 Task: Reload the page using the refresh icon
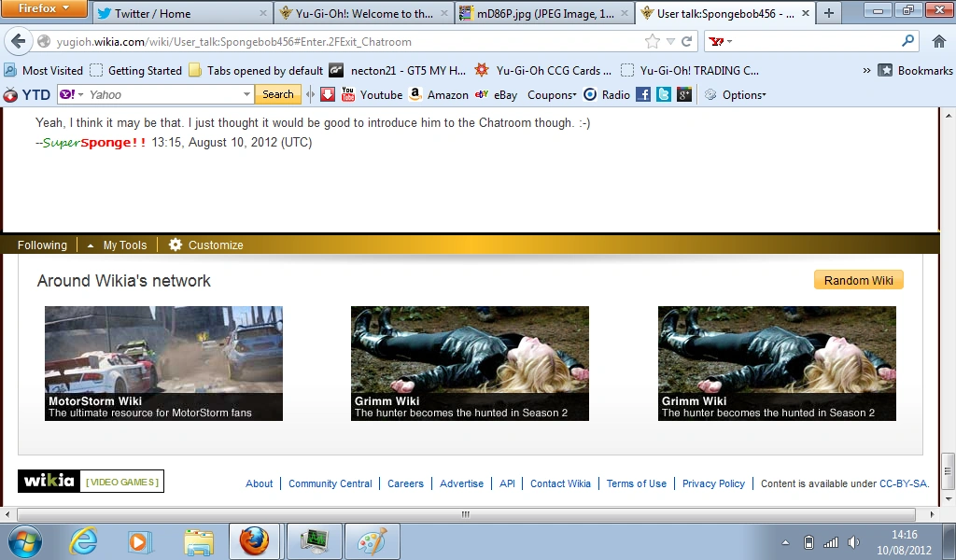click(686, 41)
